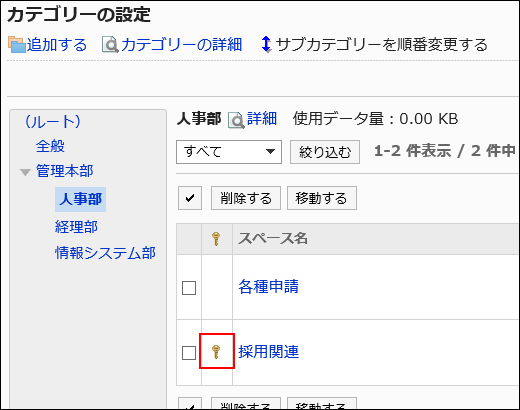Select 管理本部 in the category tree

65,171
